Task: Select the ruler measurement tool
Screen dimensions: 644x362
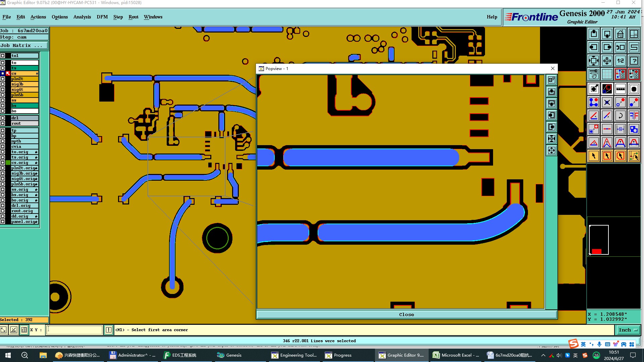Action: coord(620,89)
